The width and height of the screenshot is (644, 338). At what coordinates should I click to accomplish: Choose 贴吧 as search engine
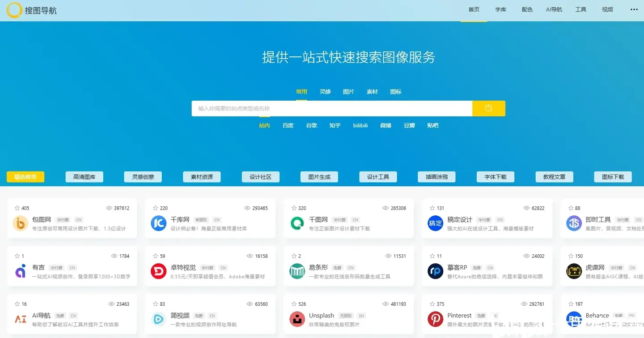point(433,125)
